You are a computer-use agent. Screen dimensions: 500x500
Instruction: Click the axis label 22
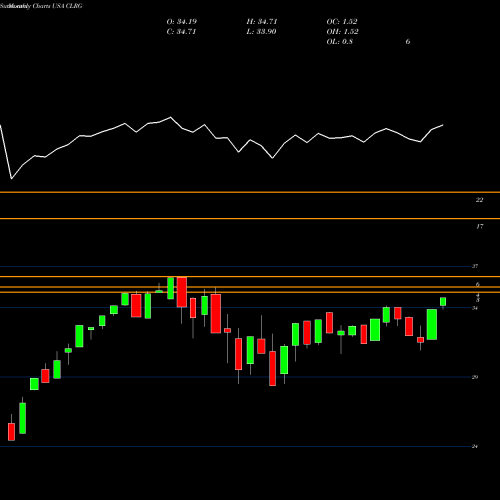[x=479, y=200]
